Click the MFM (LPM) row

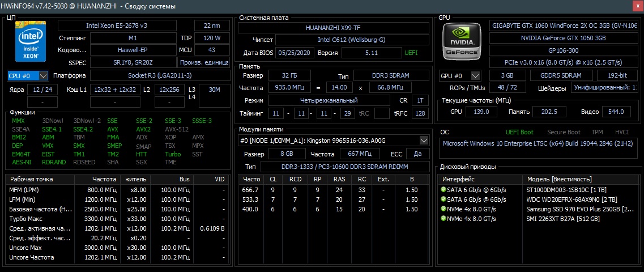(x=117, y=190)
